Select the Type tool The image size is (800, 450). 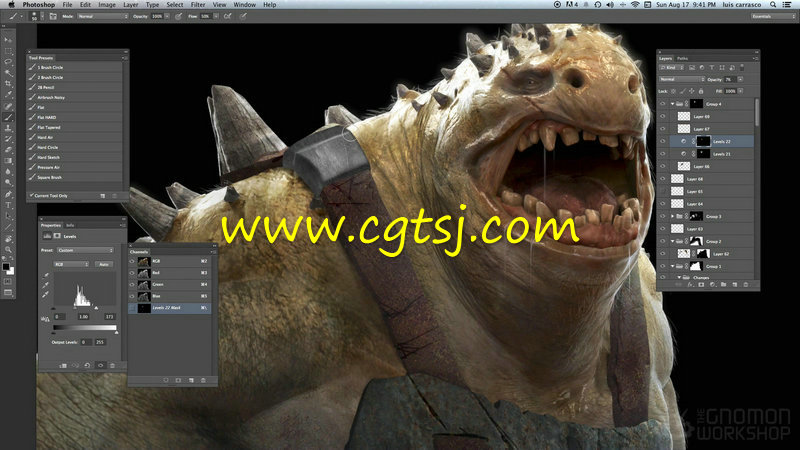8,205
